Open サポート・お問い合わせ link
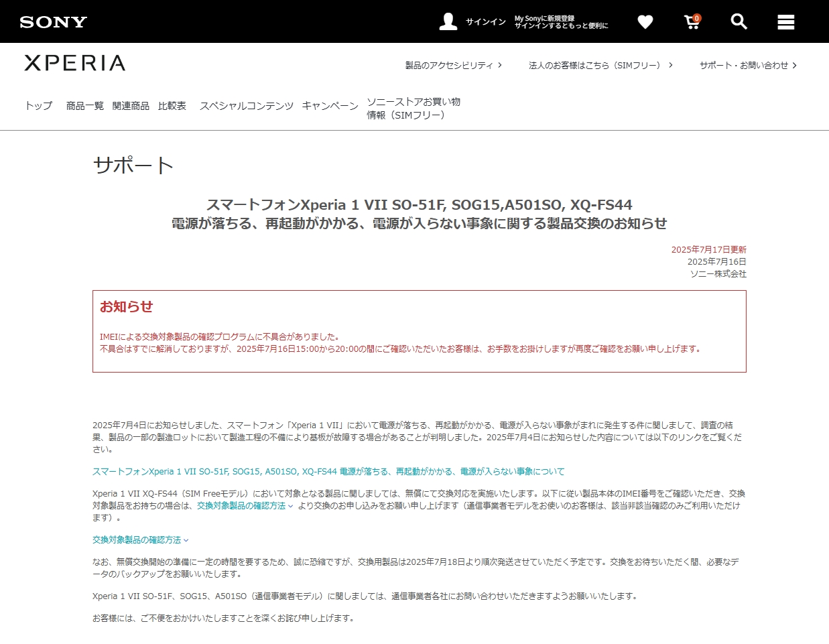Image resolution: width=829 pixels, height=644 pixels. [748, 65]
